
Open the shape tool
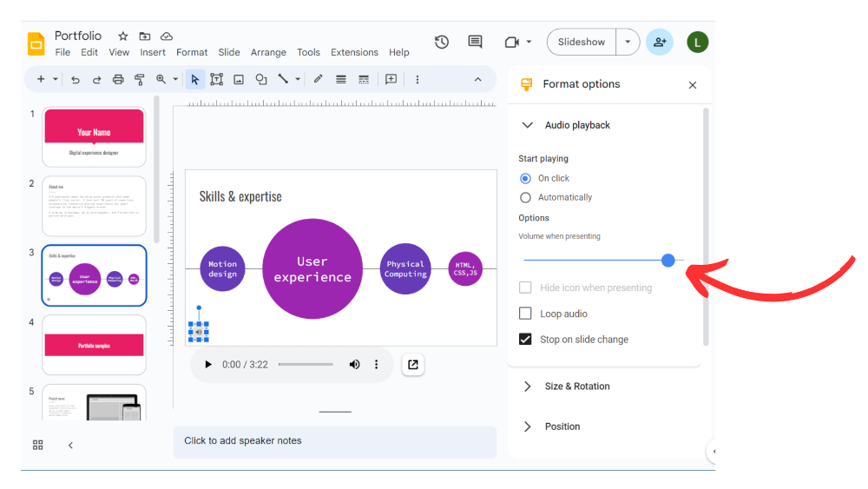click(260, 80)
